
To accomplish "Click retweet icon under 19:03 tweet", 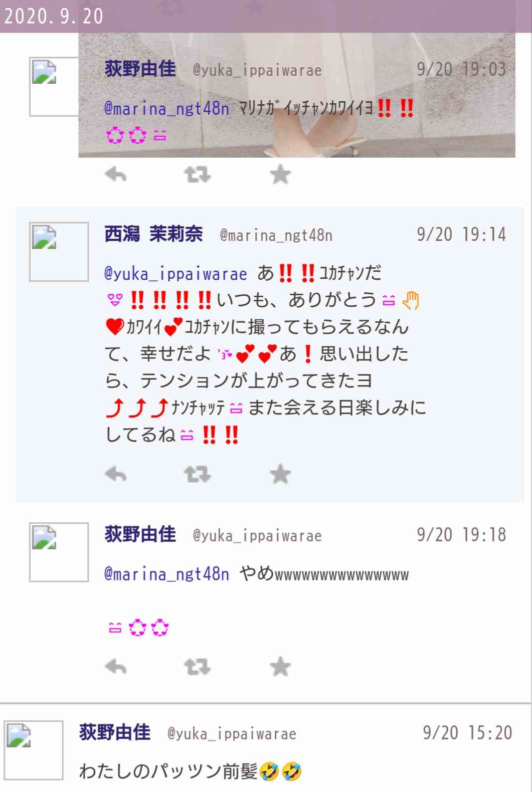I will pos(197,175).
